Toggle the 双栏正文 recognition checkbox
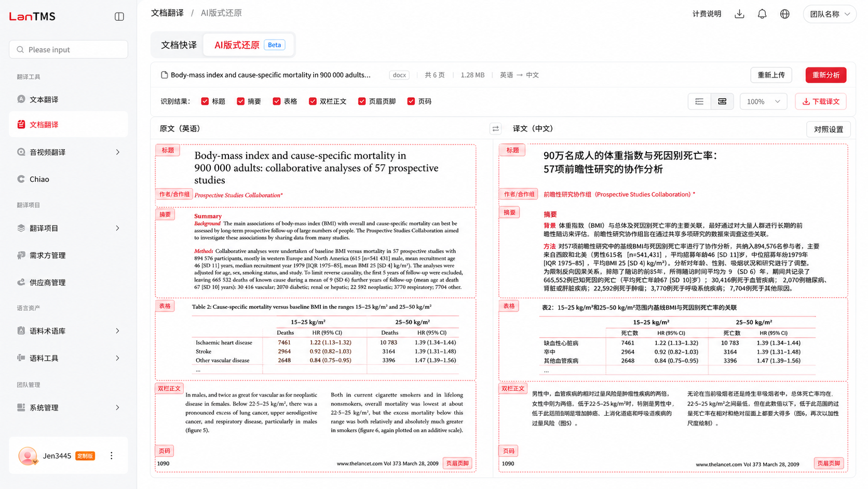The image size is (868, 489). pos(313,101)
